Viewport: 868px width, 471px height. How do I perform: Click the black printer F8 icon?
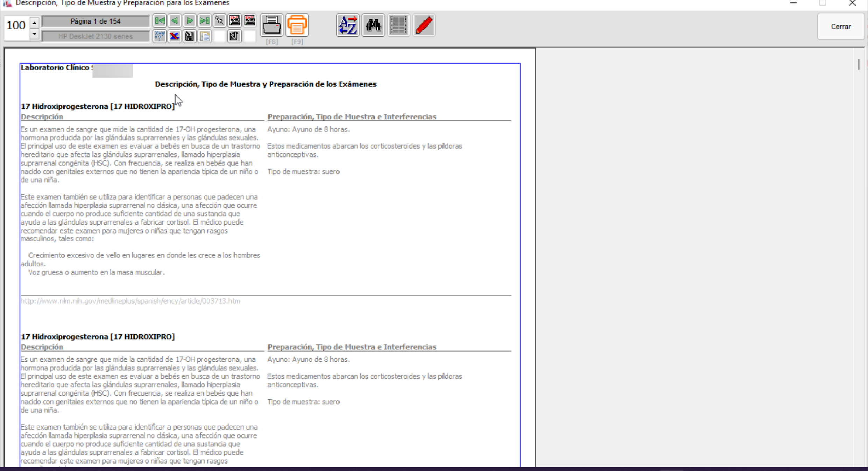[x=271, y=25]
